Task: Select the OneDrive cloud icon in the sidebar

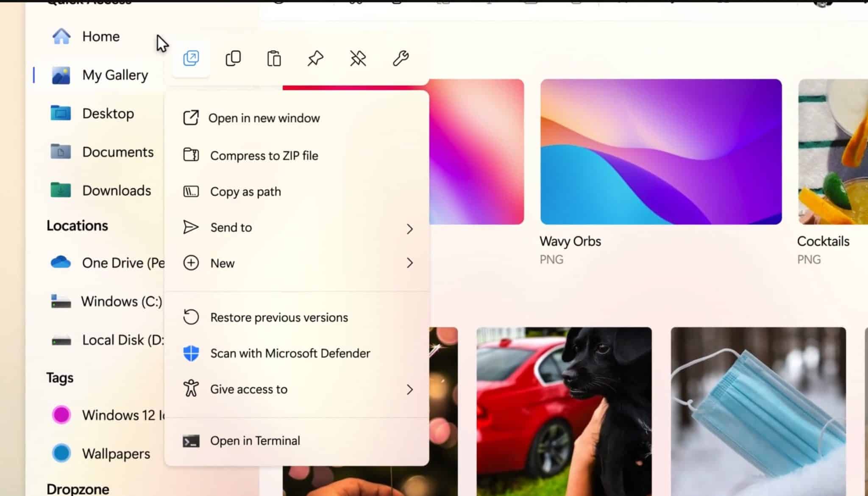Action: (61, 263)
